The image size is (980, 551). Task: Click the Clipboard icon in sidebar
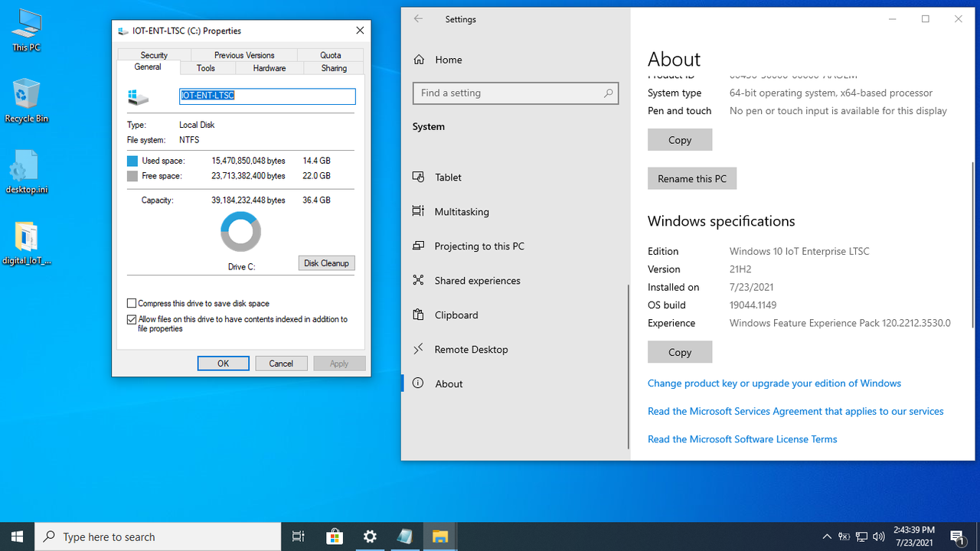point(418,315)
